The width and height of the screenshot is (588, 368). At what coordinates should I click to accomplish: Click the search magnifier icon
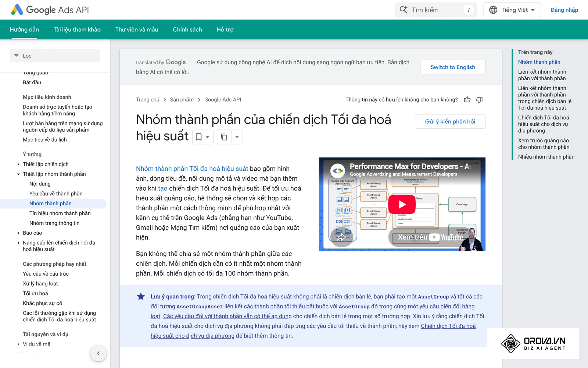click(x=404, y=10)
